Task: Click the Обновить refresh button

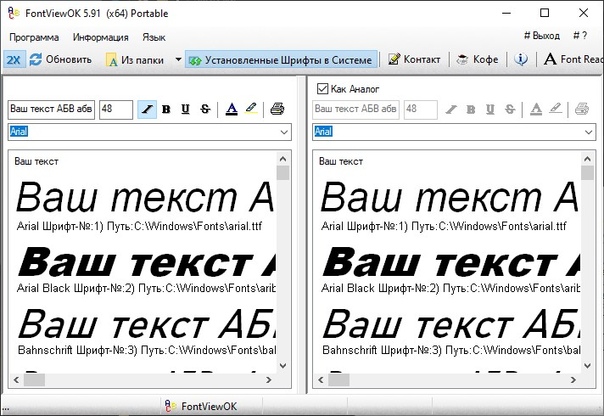Action: 61,60
